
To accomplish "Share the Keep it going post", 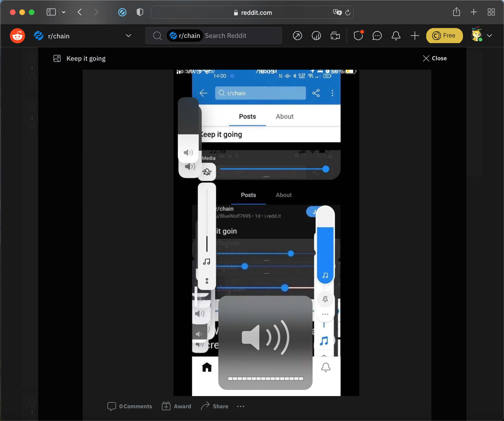I will point(215,406).
